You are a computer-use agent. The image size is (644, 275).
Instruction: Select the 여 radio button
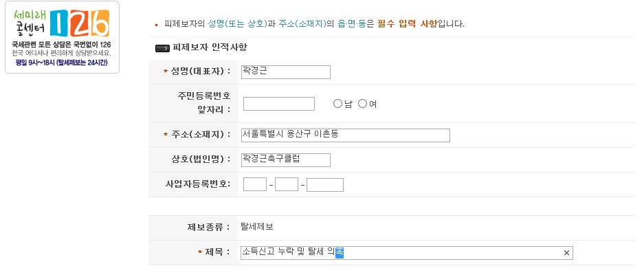coord(363,104)
